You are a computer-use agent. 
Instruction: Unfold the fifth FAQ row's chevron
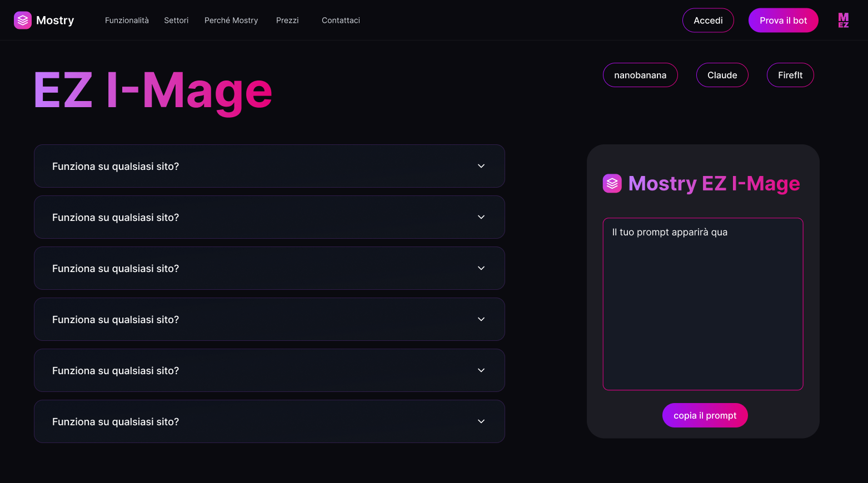[x=481, y=370]
